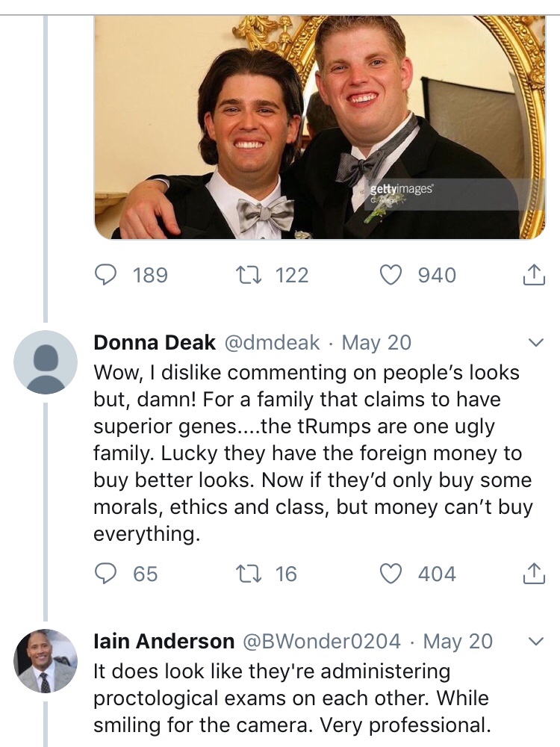
Task: Reply to Donna Deak's tweet
Action: (x=105, y=574)
